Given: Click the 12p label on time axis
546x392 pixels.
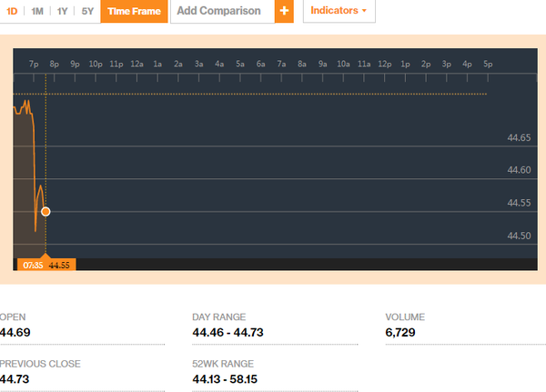Looking at the screenshot, I should coord(385,65).
